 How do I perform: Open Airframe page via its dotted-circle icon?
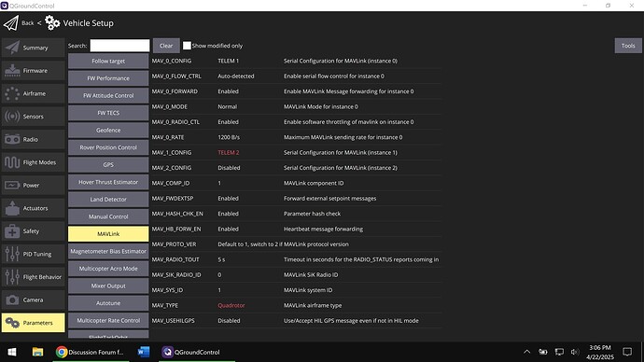(x=12, y=93)
